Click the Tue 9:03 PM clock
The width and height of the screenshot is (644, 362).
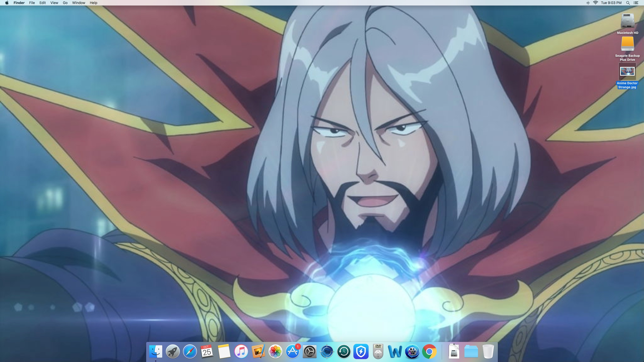point(611,3)
